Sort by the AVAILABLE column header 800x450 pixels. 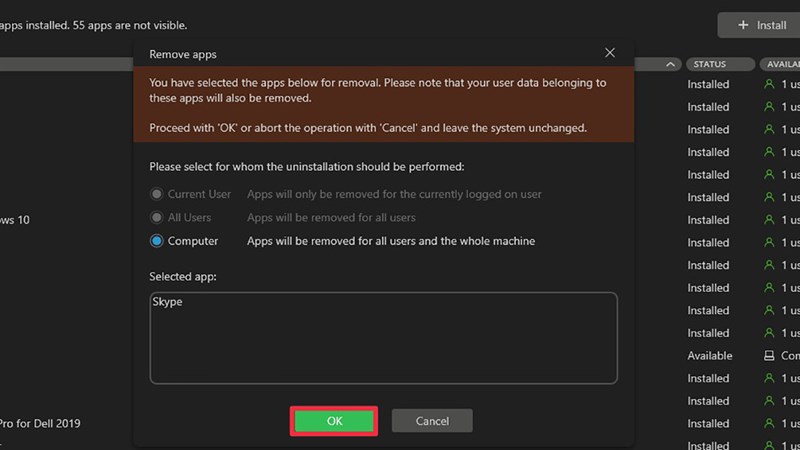pyautogui.click(x=781, y=64)
